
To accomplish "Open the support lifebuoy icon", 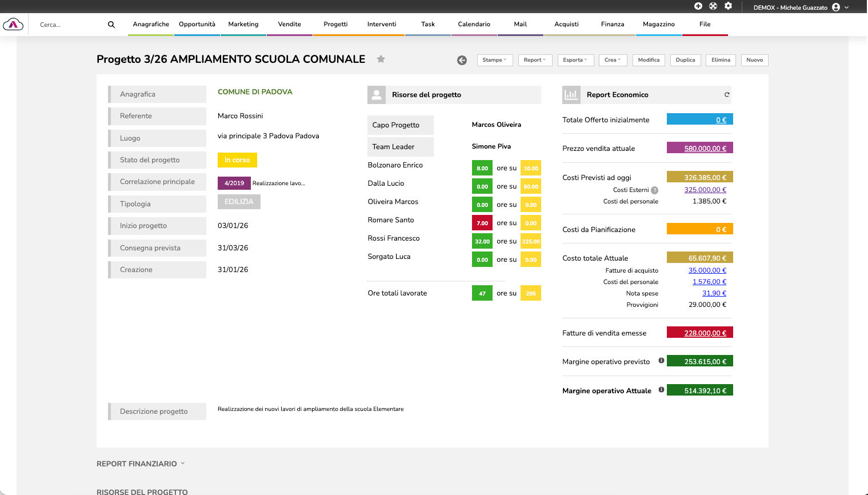I will [x=713, y=6].
